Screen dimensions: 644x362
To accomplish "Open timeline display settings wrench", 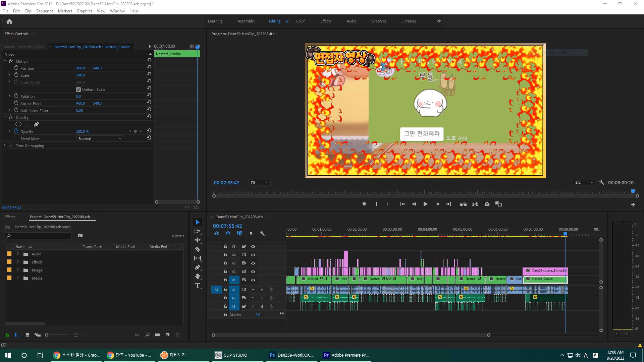I will [262, 233].
